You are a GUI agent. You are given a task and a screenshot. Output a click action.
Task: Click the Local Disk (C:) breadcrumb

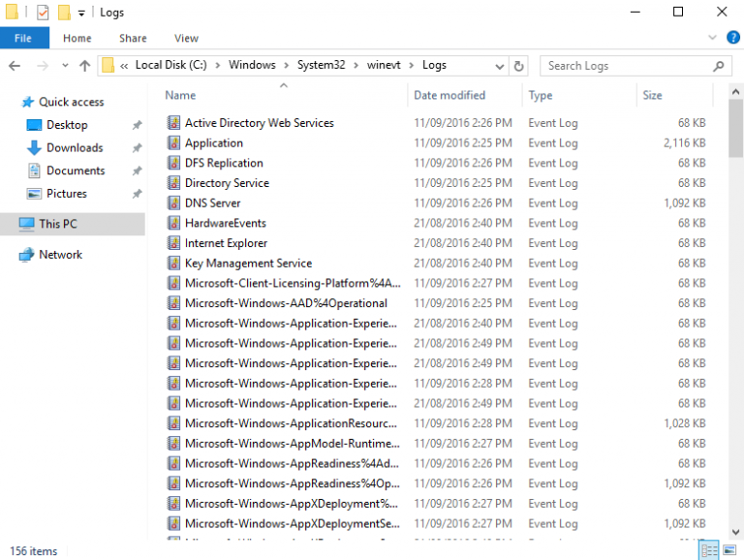point(170,65)
